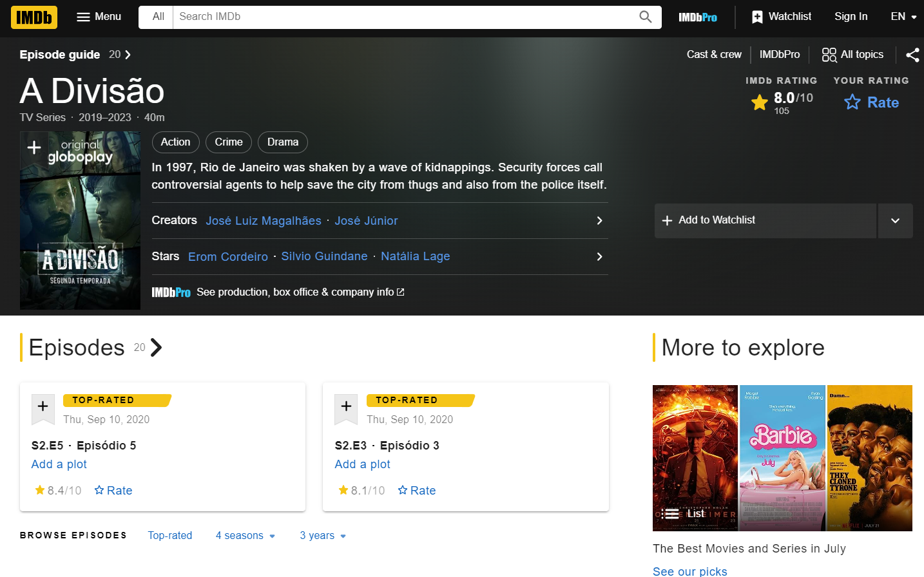Click the magnifying glass search icon

click(646, 17)
